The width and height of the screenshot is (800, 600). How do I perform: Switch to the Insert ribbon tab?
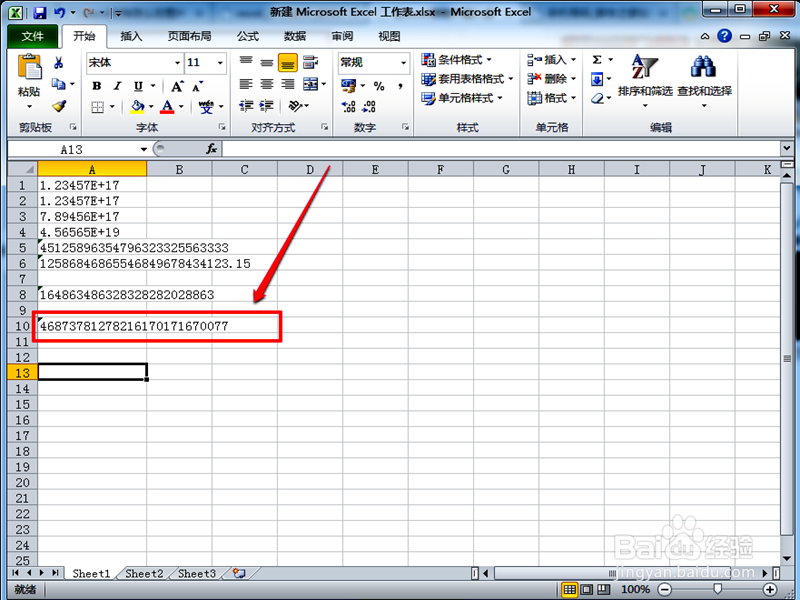pyautogui.click(x=131, y=36)
